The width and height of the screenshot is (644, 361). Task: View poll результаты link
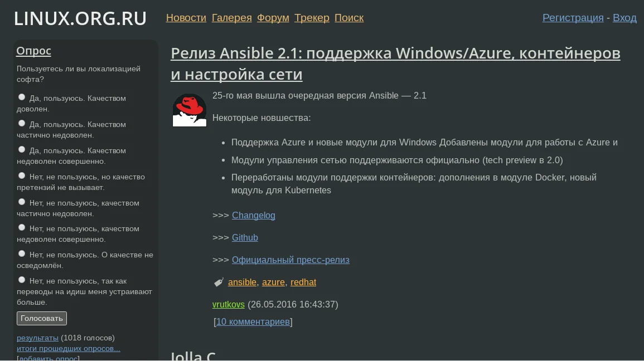click(37, 338)
